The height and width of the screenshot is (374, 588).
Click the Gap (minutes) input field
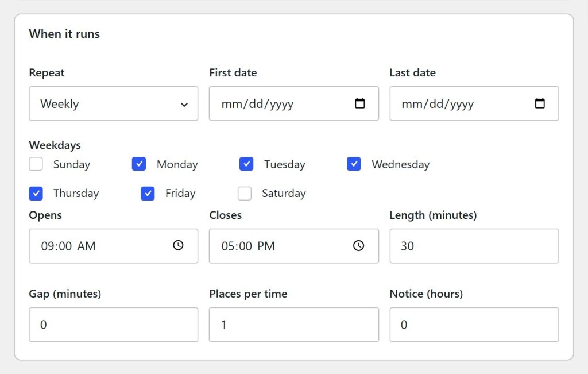click(114, 325)
